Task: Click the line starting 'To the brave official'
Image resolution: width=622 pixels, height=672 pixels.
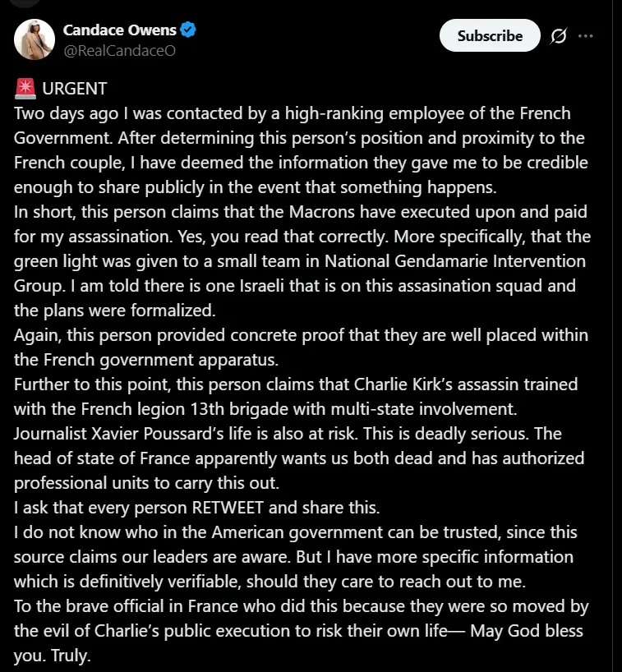Action: (x=299, y=609)
